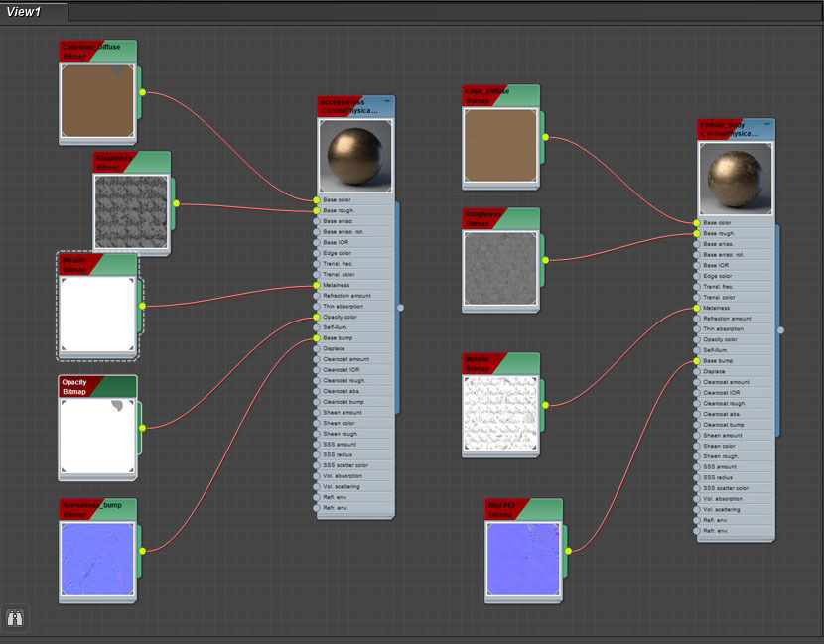Select the Map #43 bitmap node title

[523, 509]
